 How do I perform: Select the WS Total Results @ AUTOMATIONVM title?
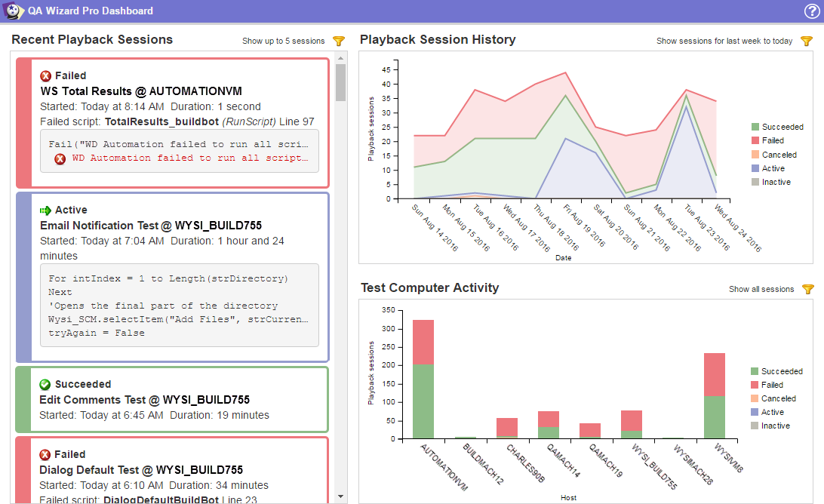coord(140,91)
